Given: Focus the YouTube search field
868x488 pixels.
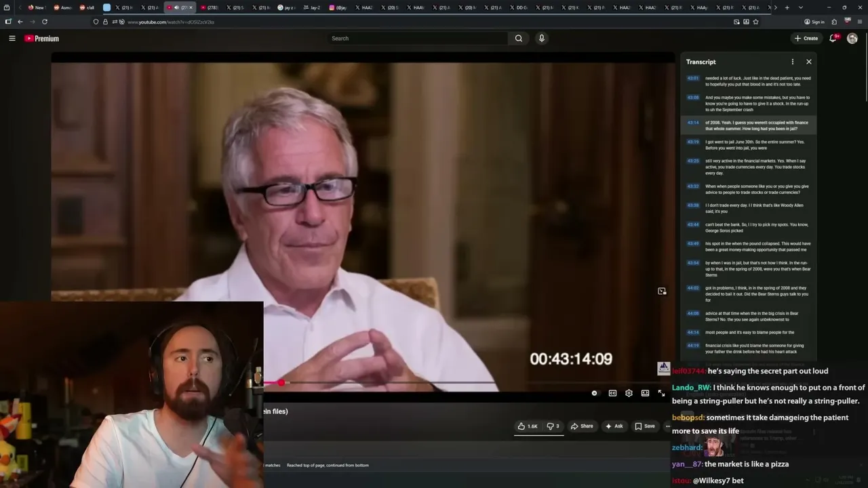Looking at the screenshot, I should click(x=417, y=39).
